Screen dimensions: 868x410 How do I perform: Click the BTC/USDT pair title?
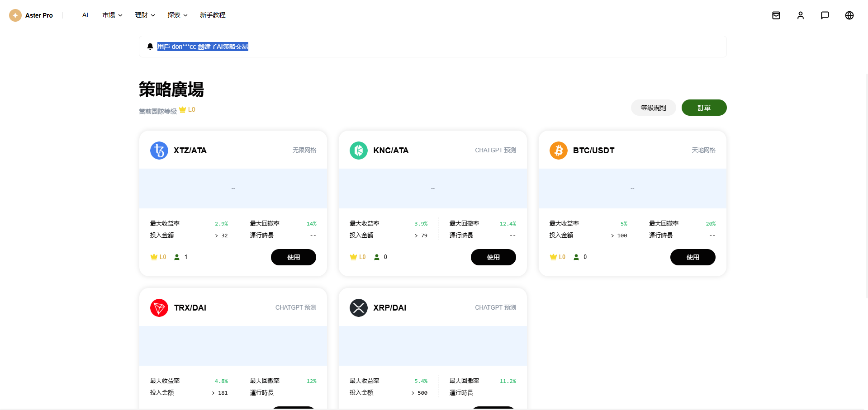coord(594,151)
